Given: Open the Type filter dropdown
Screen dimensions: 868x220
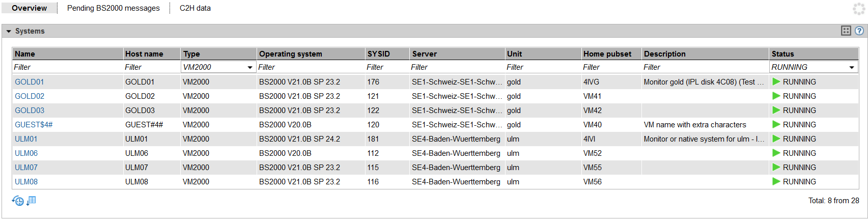Looking at the screenshot, I should [x=250, y=67].
